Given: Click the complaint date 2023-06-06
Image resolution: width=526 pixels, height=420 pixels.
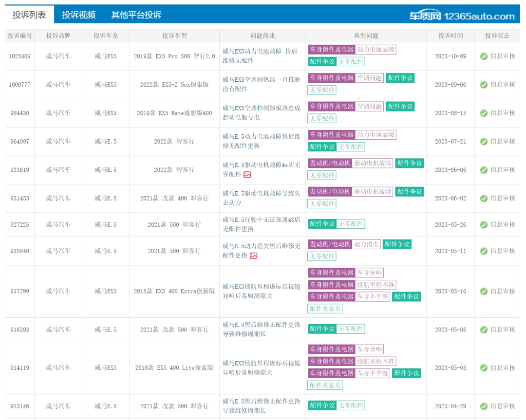Looking at the screenshot, I should (451, 170).
